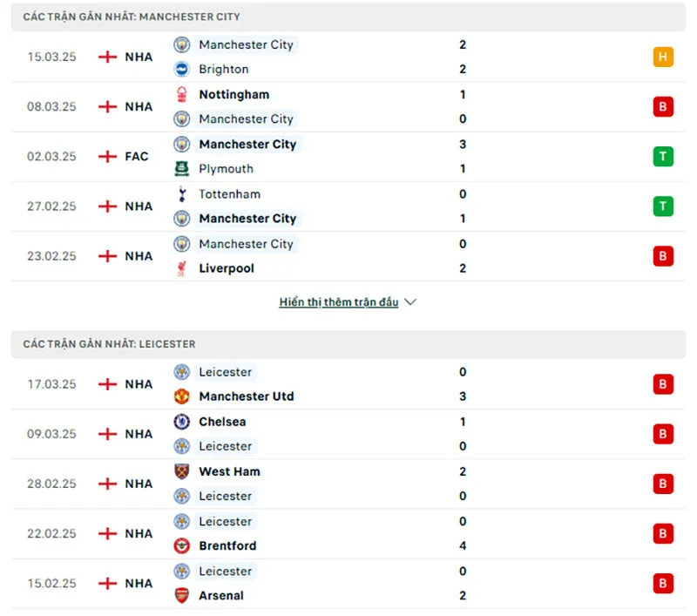Click the Manchester Utd crest icon

point(181,396)
